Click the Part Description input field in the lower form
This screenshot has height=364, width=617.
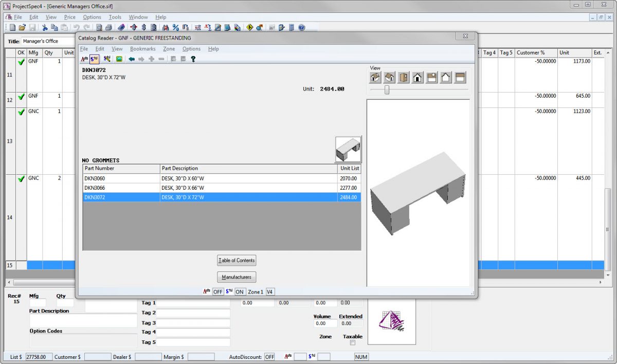[x=83, y=320]
